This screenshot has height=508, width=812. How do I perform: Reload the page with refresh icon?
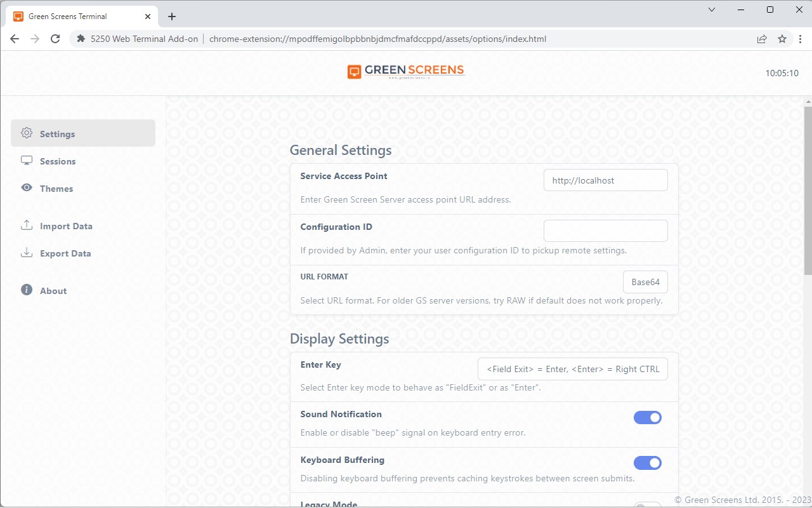tap(55, 39)
